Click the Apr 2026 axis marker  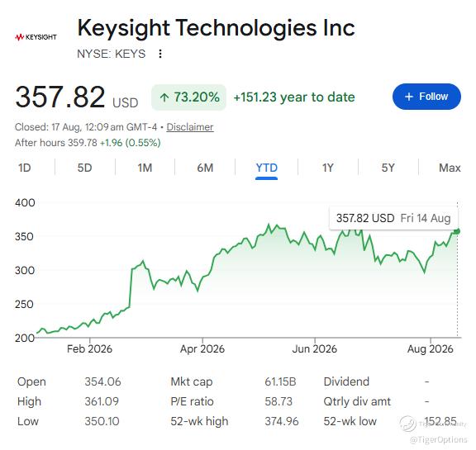pos(202,348)
